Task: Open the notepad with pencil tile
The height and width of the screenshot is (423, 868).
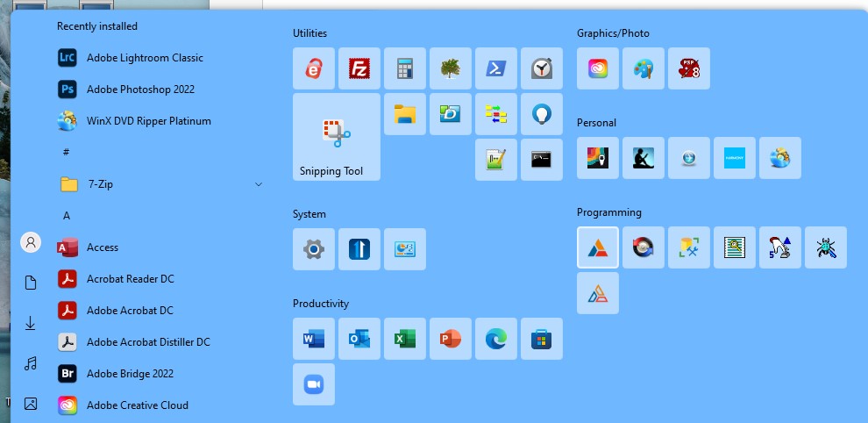Action: coord(496,160)
